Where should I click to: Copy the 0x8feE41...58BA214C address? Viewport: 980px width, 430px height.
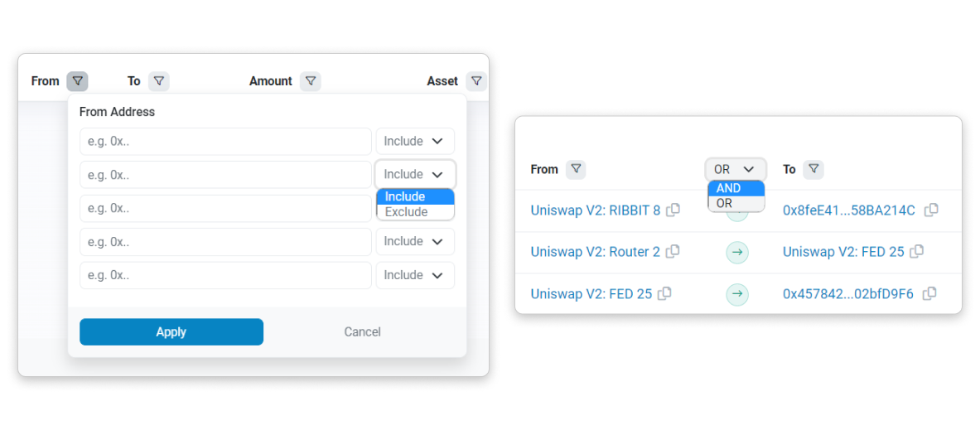[x=931, y=210]
